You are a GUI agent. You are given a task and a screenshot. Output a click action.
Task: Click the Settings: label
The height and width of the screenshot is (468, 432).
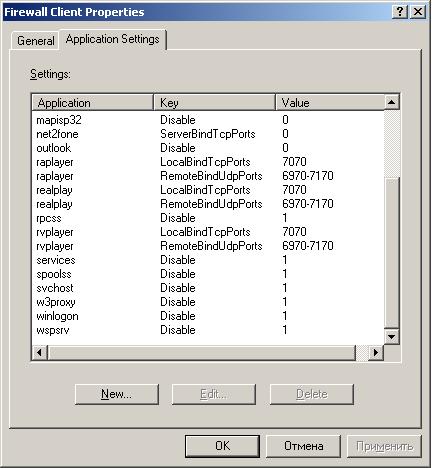[50, 74]
